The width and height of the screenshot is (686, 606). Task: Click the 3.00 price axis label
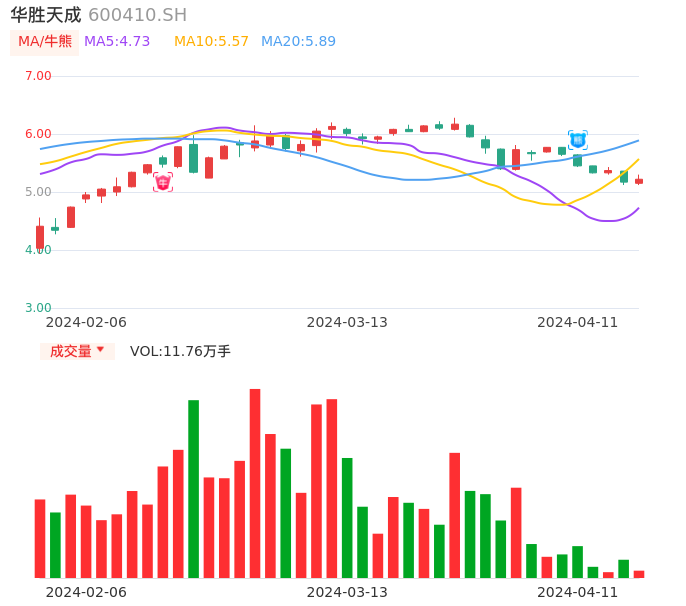click(38, 308)
